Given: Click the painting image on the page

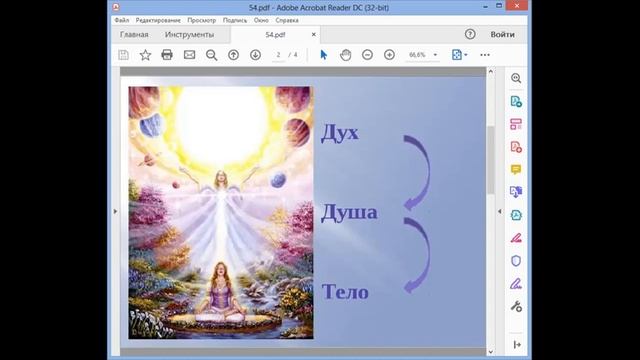Looking at the screenshot, I should pos(221,212).
